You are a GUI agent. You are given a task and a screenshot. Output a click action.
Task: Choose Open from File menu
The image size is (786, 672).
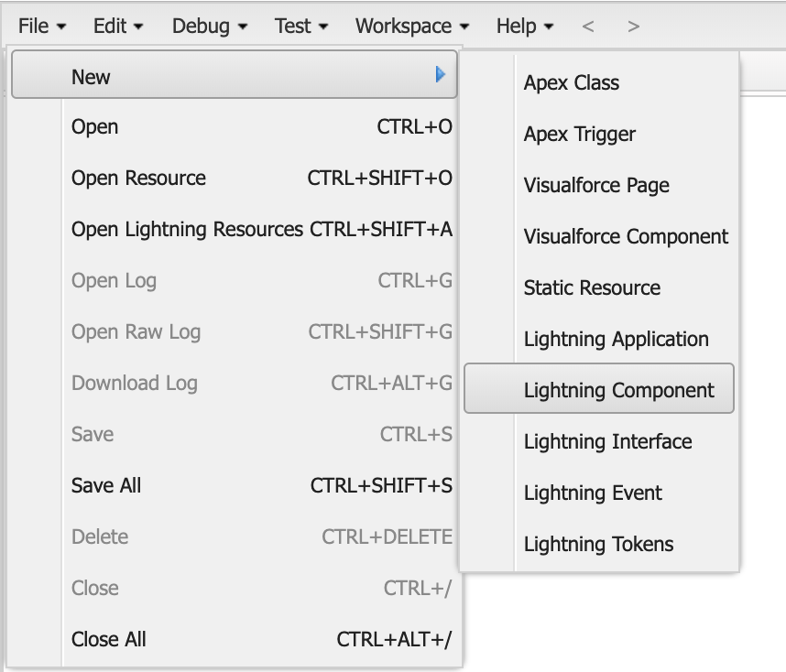point(95,127)
